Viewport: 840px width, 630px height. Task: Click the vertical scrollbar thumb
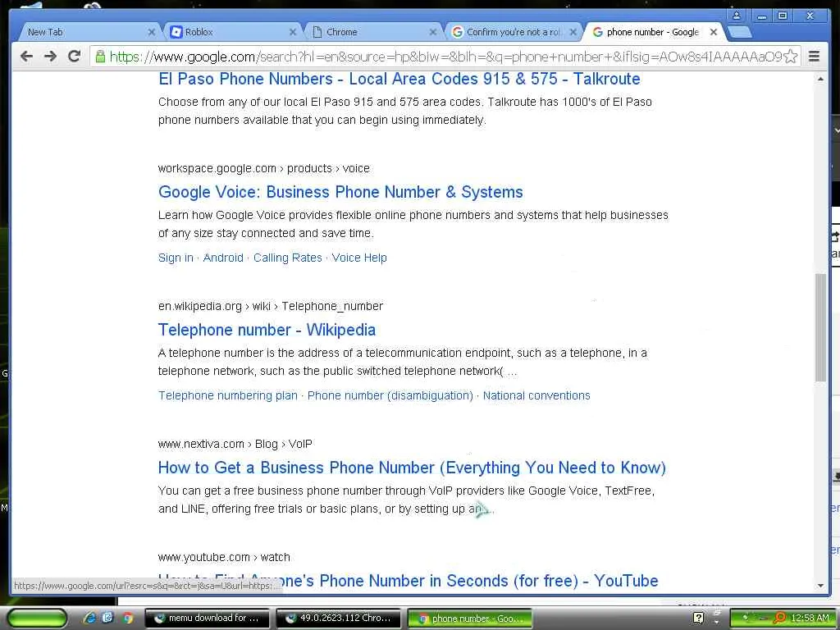pos(820,327)
